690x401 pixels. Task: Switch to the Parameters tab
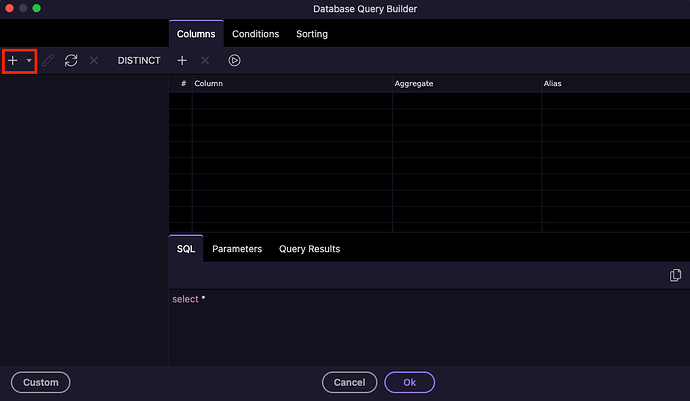pos(237,249)
